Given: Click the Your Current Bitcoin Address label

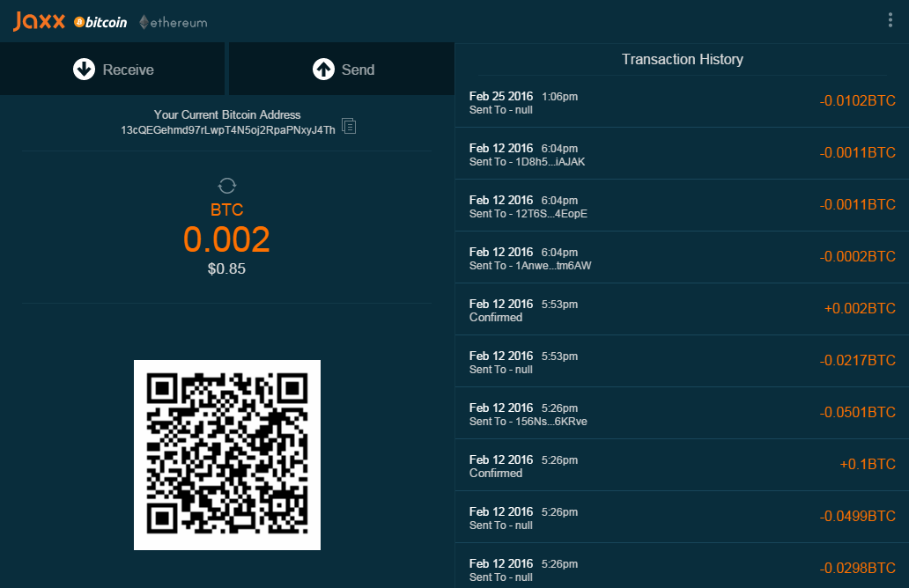Looking at the screenshot, I should [x=227, y=114].
